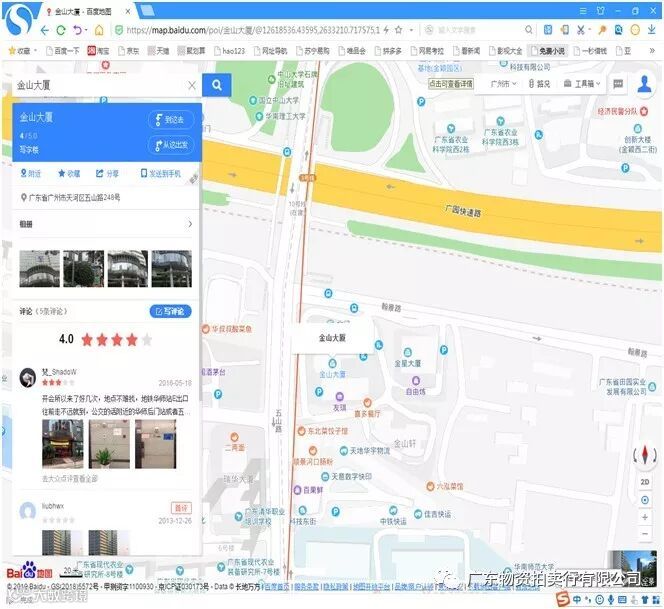Click the locate-me target button
Screen dimensions: 664x609
click(645, 500)
